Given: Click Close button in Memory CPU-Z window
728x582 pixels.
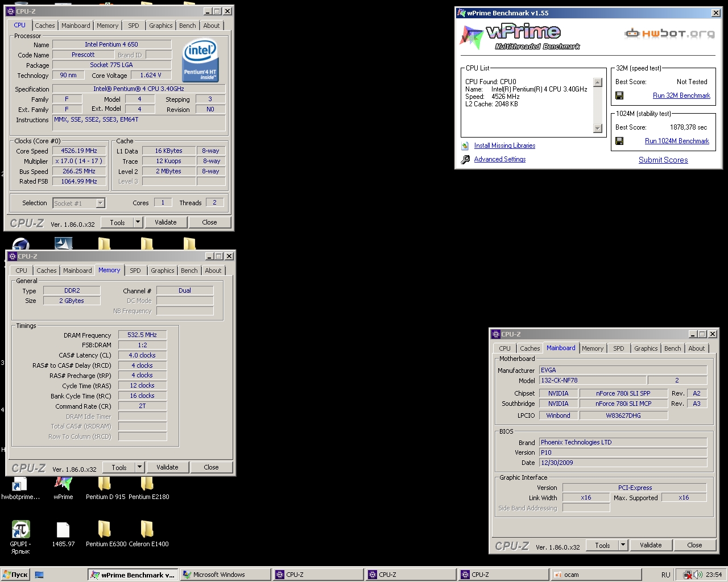Looking at the screenshot, I should pos(211,467).
